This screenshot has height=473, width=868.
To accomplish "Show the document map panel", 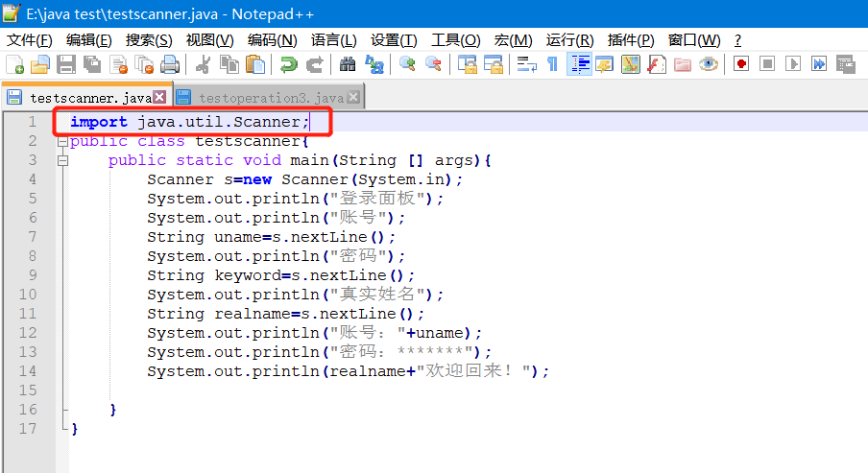I will (631, 64).
